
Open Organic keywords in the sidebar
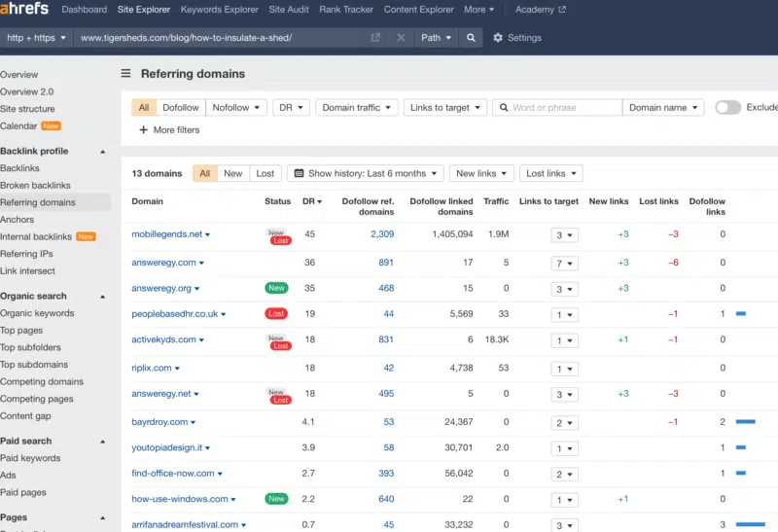(x=37, y=313)
